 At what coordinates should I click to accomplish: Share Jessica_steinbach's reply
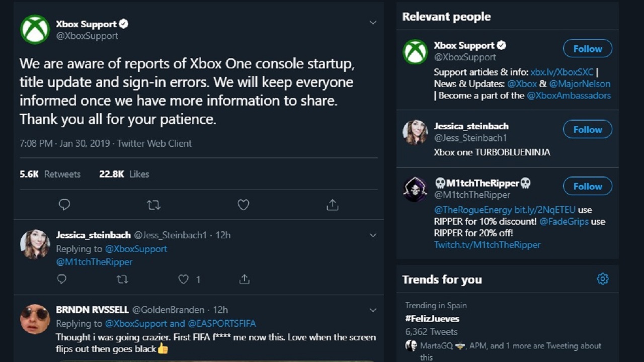(245, 279)
